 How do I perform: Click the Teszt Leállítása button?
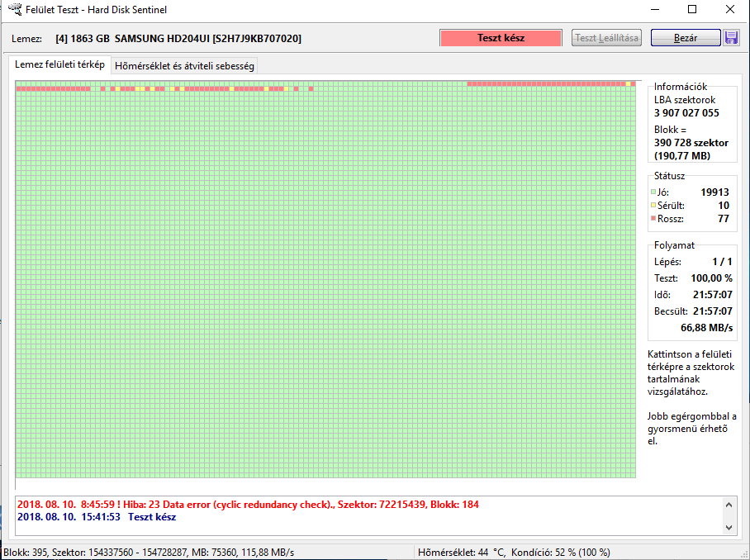(x=606, y=38)
